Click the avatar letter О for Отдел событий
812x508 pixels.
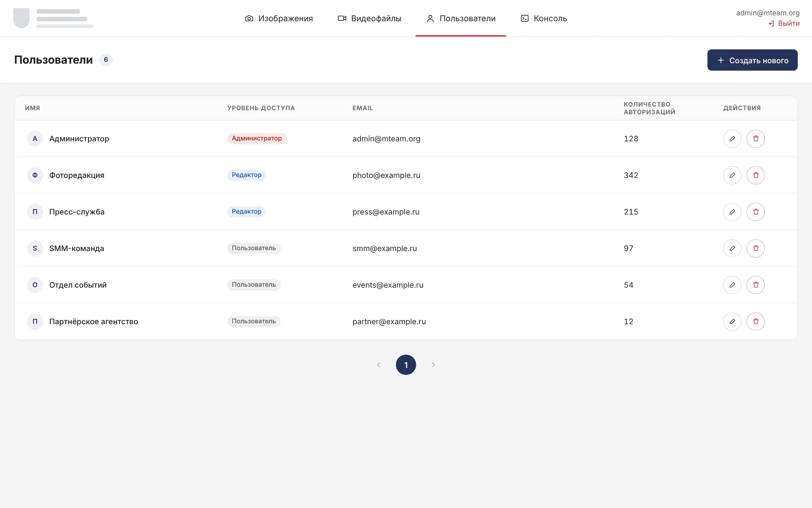(35, 285)
